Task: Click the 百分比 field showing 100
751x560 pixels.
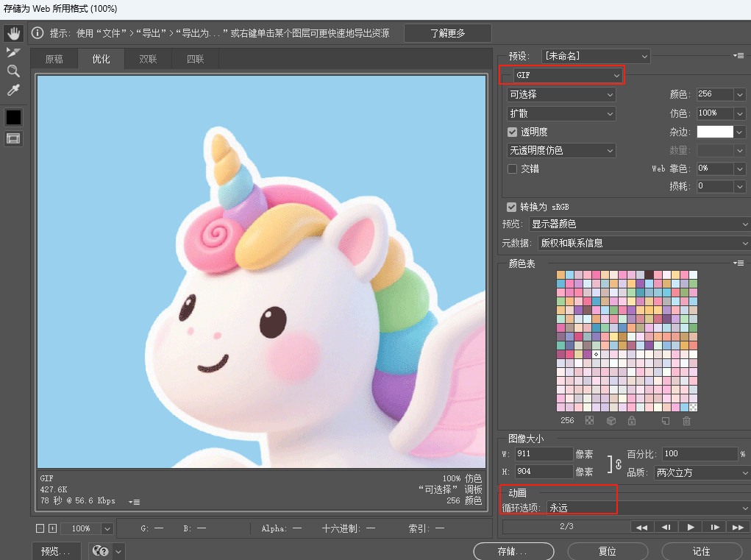Action: point(700,453)
